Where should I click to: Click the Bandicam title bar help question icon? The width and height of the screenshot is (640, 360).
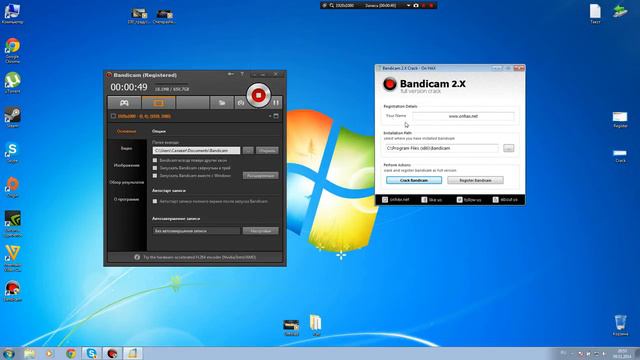point(242,74)
